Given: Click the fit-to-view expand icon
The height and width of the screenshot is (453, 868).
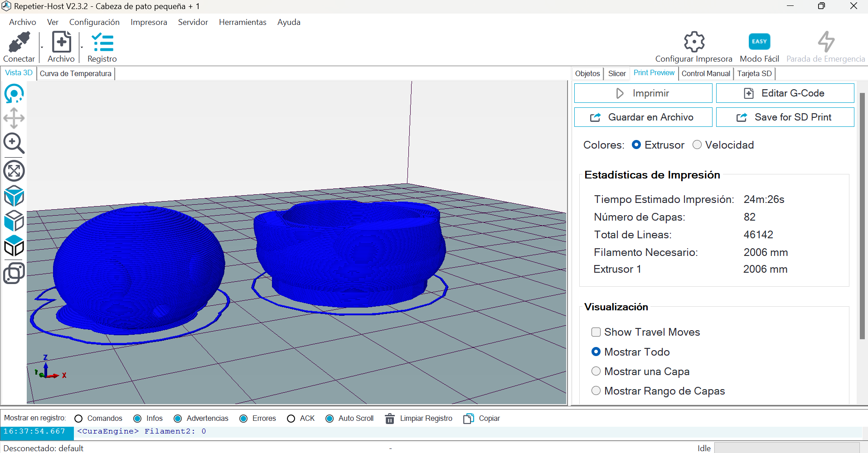Looking at the screenshot, I should click(x=14, y=171).
